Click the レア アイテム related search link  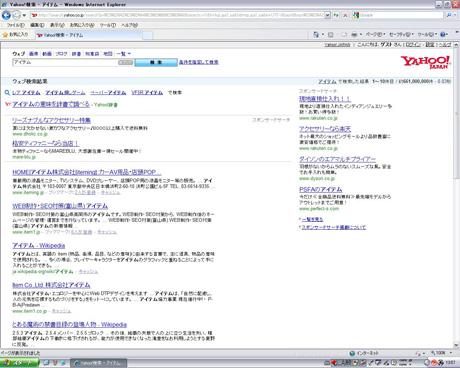[26, 93]
